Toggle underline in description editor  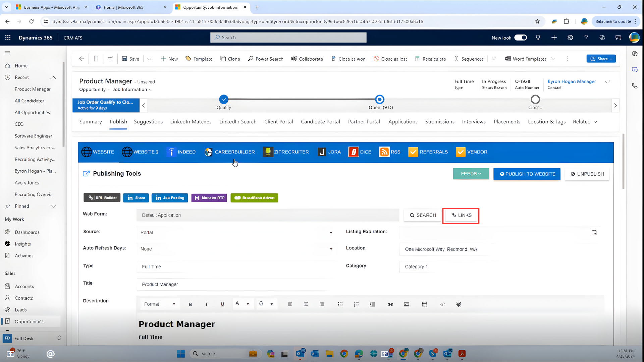[222, 304]
